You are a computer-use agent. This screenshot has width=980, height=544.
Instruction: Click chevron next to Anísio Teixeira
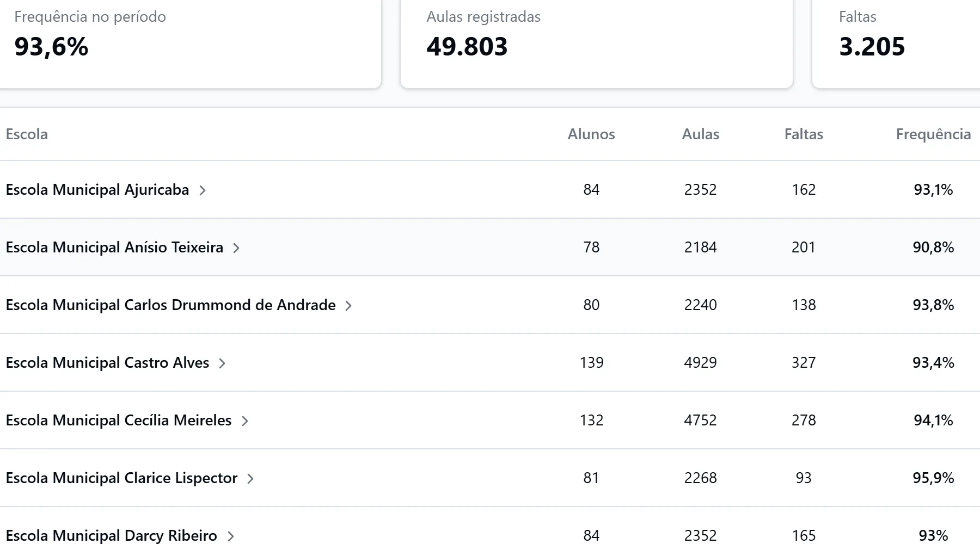click(236, 248)
